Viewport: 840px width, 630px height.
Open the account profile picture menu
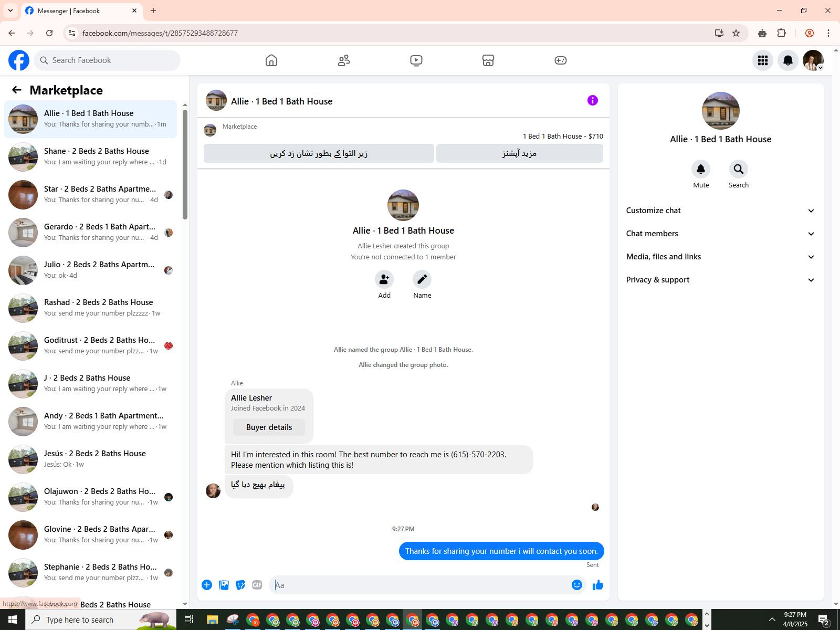(x=813, y=60)
